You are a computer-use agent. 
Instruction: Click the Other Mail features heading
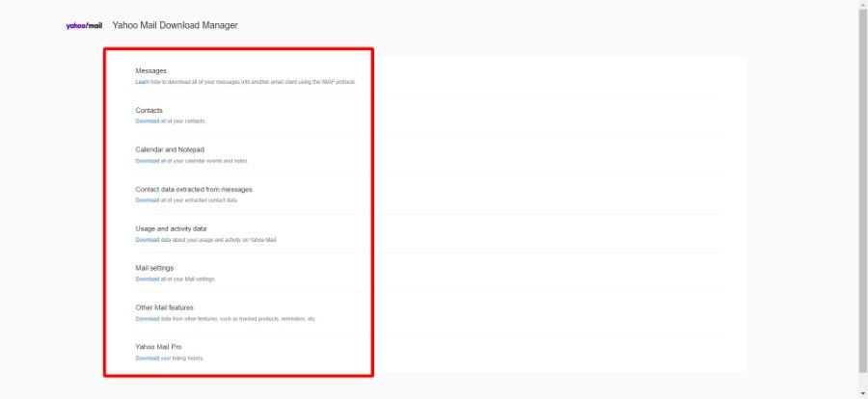[164, 307]
